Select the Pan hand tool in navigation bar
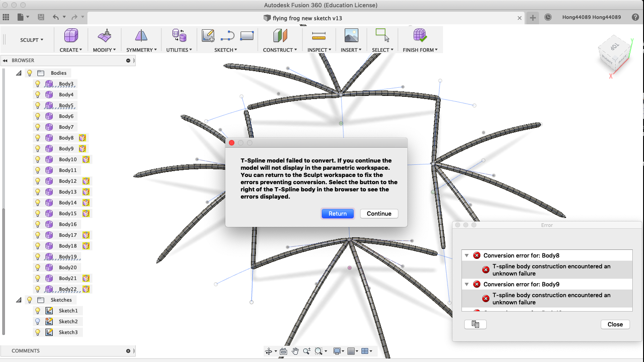The width and height of the screenshot is (644, 362). (x=296, y=351)
